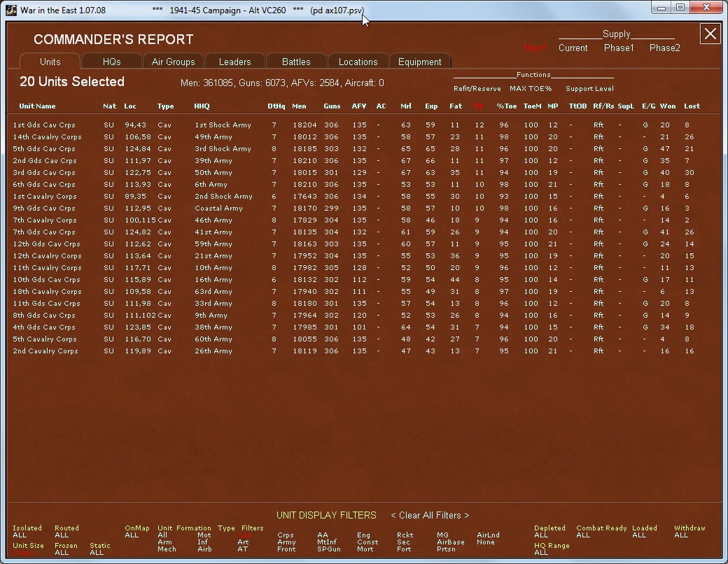Viewport: 728px width, 564px height.
Task: Sort by the Lost column header
Action: point(692,106)
